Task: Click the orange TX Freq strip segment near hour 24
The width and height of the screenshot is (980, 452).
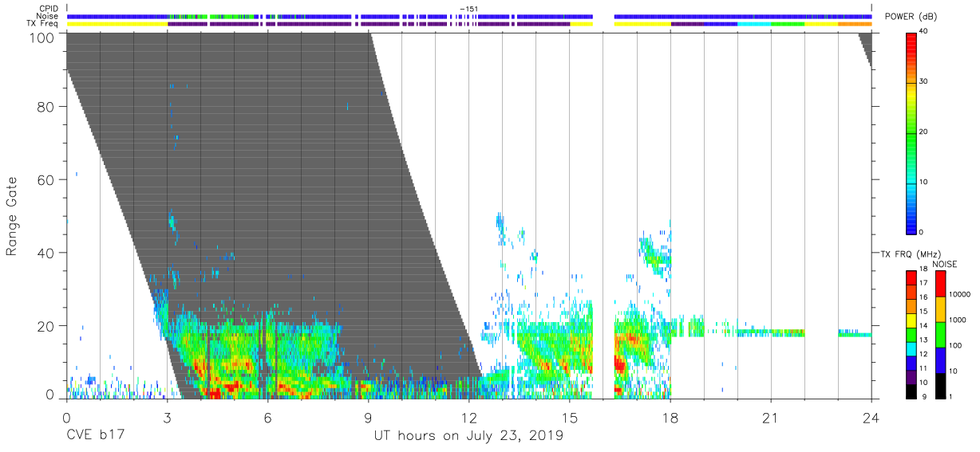Action: pos(855,24)
